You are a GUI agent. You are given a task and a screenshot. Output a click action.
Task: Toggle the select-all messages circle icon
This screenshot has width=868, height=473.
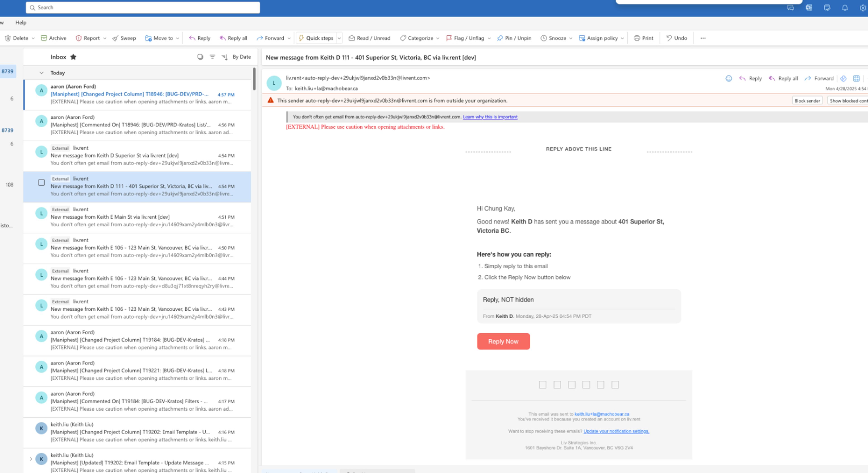200,57
